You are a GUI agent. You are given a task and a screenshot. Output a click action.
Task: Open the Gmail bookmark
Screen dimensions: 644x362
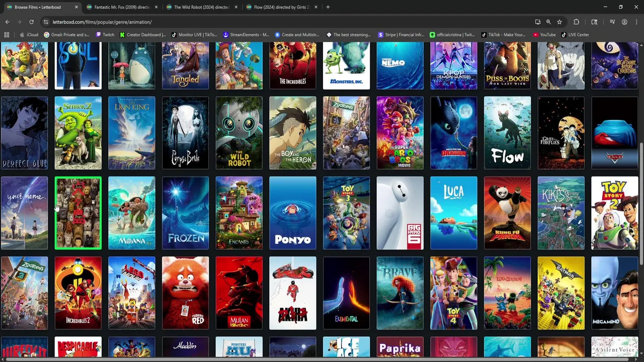click(66, 35)
